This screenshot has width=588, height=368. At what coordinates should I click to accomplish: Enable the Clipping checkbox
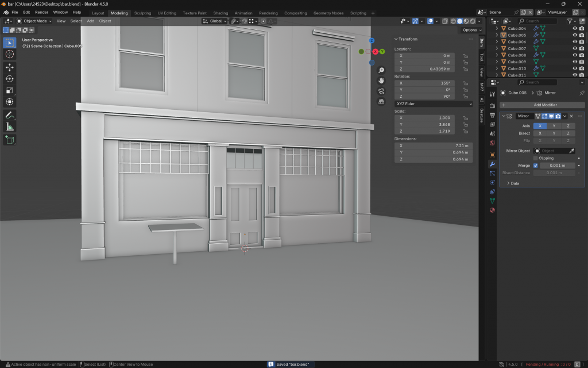tap(536, 158)
